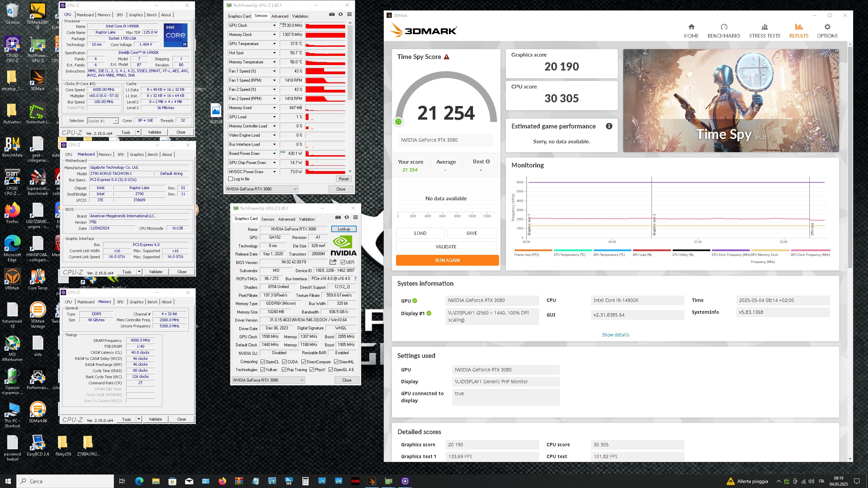
Task: Toggle CUDA checkbox
Action: 284,362
